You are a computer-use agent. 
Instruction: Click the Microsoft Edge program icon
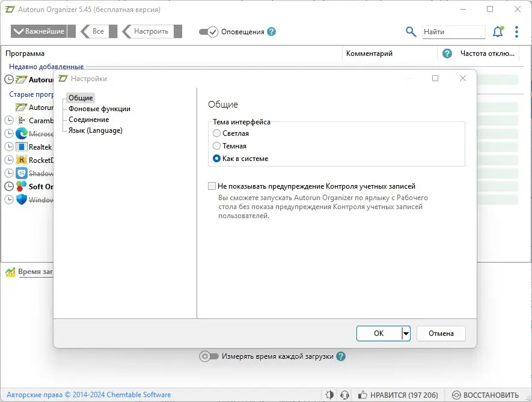click(x=22, y=133)
